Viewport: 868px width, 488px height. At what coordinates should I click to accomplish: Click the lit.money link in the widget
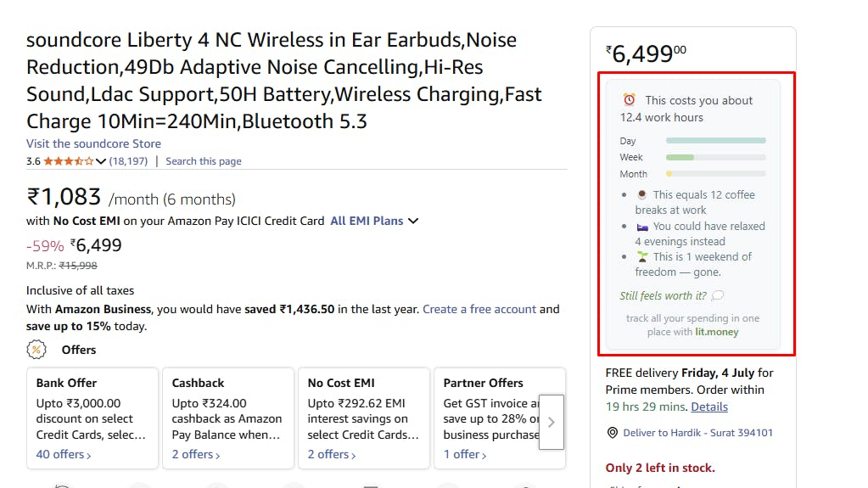coord(717,333)
